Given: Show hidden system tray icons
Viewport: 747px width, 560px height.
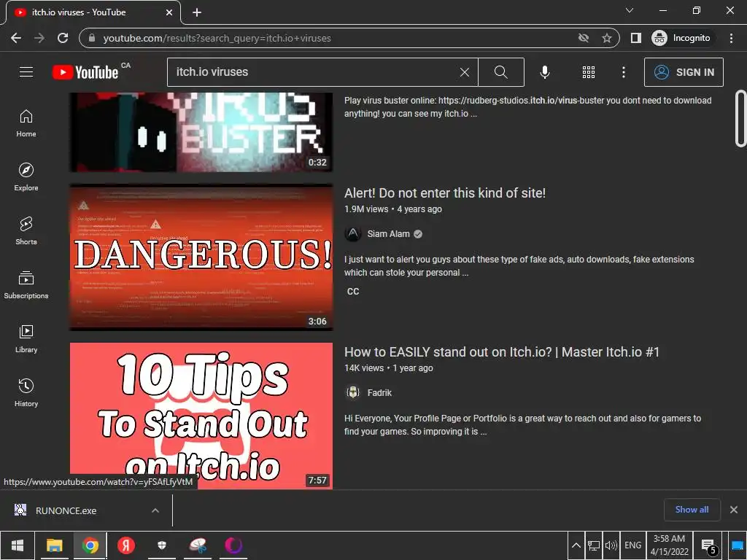Looking at the screenshot, I should [x=576, y=545].
